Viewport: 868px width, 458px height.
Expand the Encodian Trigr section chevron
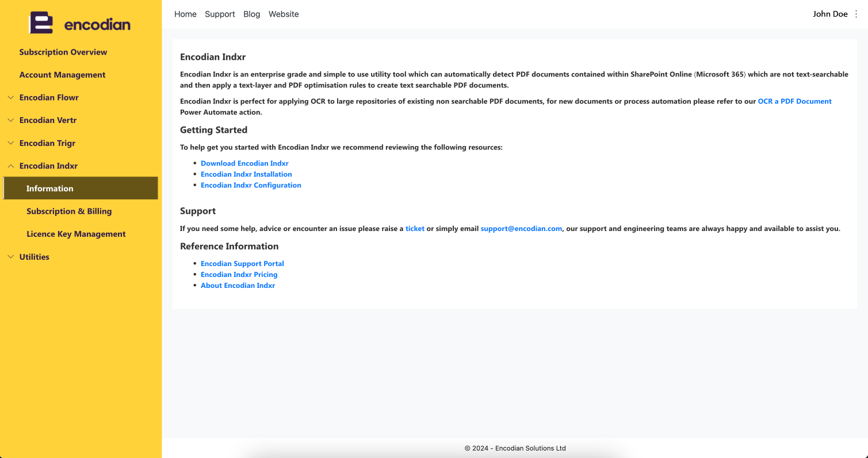10,143
